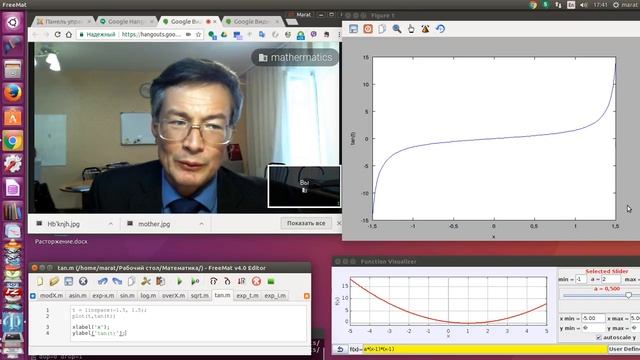The image size is (640, 360).
Task: Expand mother.jpg download options chevron
Action: point(201,224)
